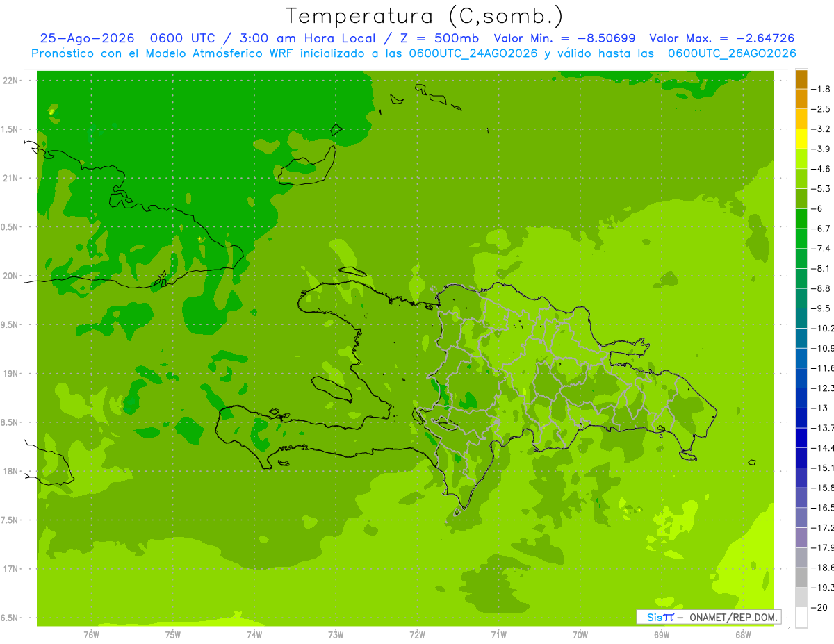Pick the lime swatch between -3.9 and -4.6
This screenshot has height=644, width=834.
801,159
